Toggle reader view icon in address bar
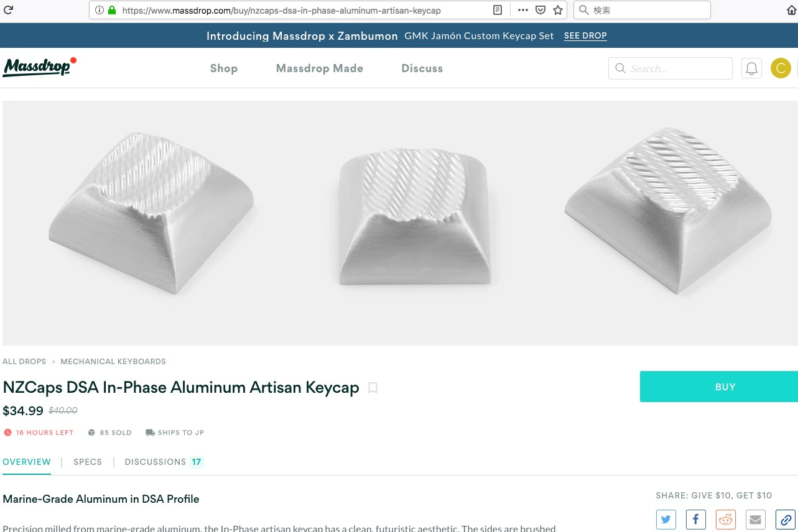798x532 pixels. click(x=497, y=11)
